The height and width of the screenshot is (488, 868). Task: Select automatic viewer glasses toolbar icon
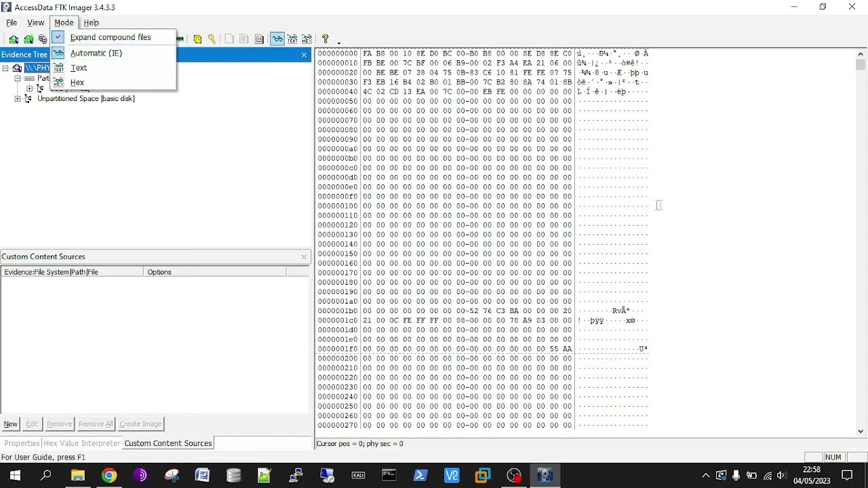[277, 39]
